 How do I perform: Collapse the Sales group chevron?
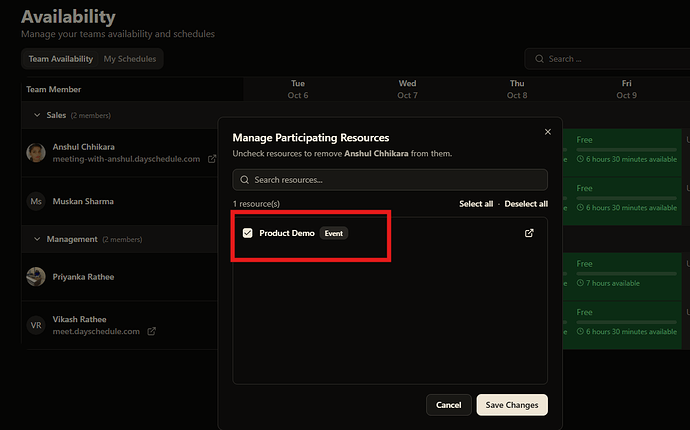click(x=37, y=115)
